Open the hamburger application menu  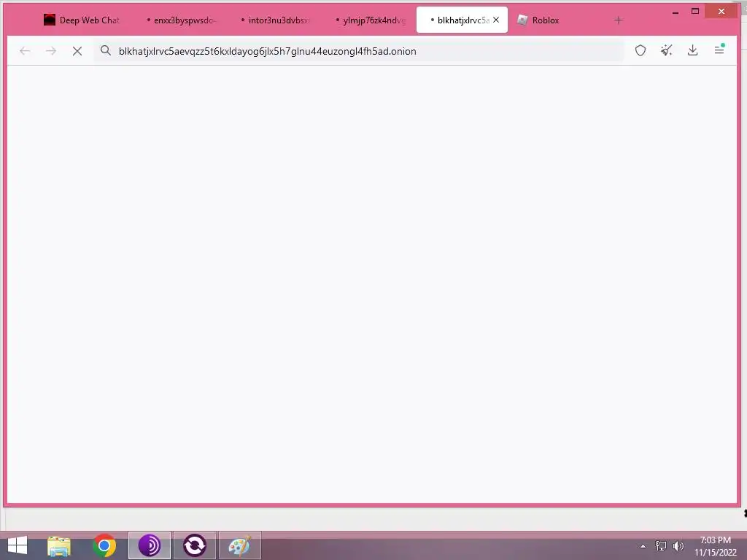click(719, 50)
